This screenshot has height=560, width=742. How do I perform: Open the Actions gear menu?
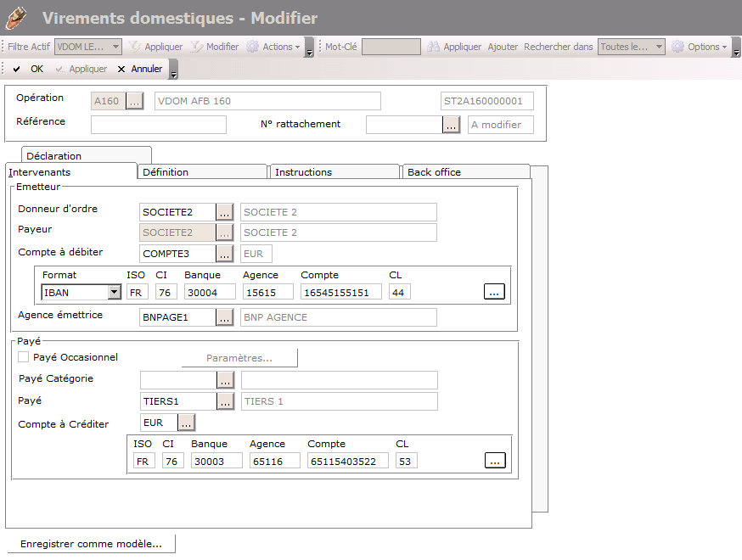[x=273, y=47]
